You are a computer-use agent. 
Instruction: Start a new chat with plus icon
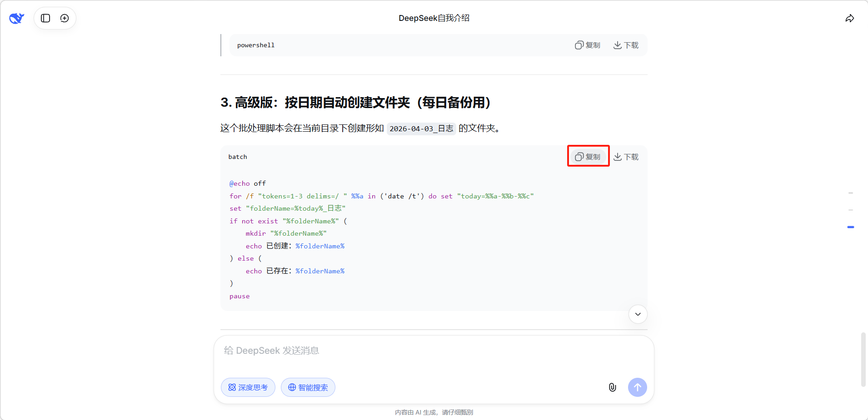point(65,18)
